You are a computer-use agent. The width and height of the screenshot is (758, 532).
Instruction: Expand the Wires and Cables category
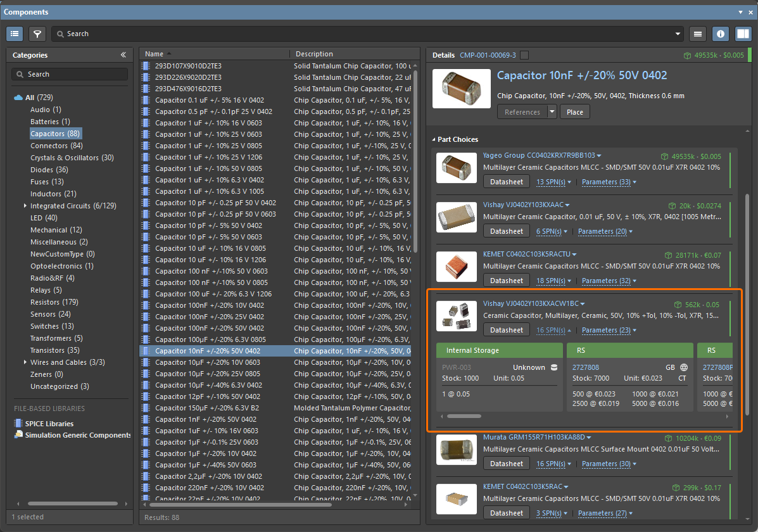25,362
